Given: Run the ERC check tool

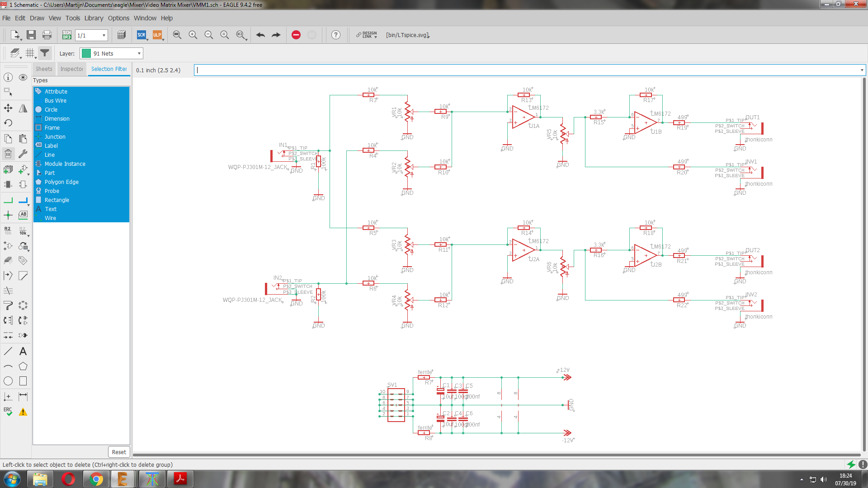Looking at the screenshot, I should [x=8, y=411].
